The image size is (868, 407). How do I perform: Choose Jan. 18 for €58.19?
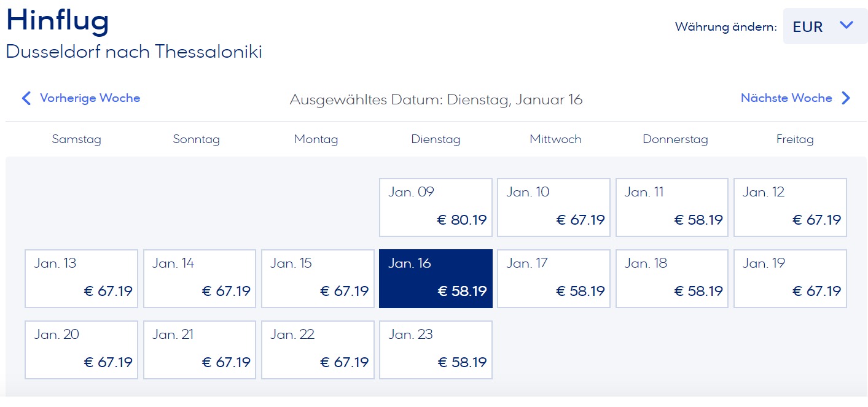pyautogui.click(x=671, y=279)
